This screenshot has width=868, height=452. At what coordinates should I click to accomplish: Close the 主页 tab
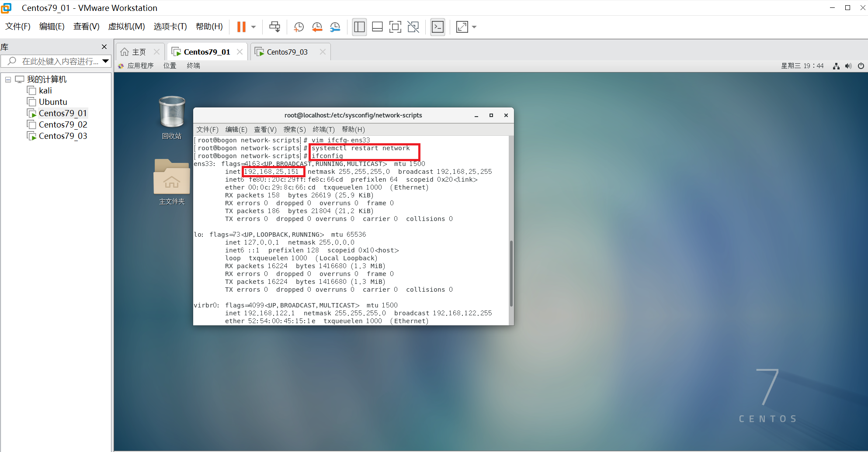156,52
